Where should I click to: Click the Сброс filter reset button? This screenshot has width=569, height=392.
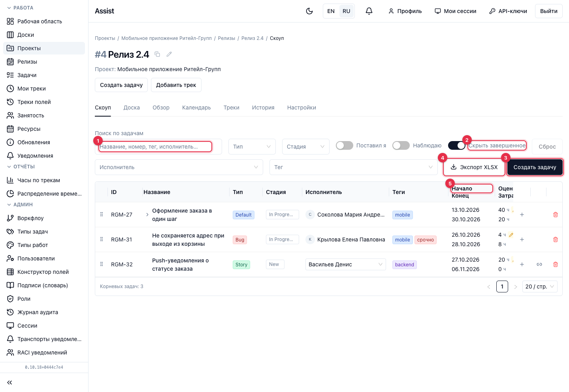coord(547,147)
